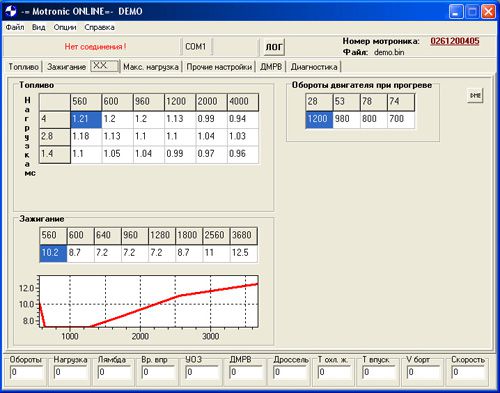Screen dimensions: 500x393
Task: Click the Motronic app icon in title bar
Action: point(10,11)
